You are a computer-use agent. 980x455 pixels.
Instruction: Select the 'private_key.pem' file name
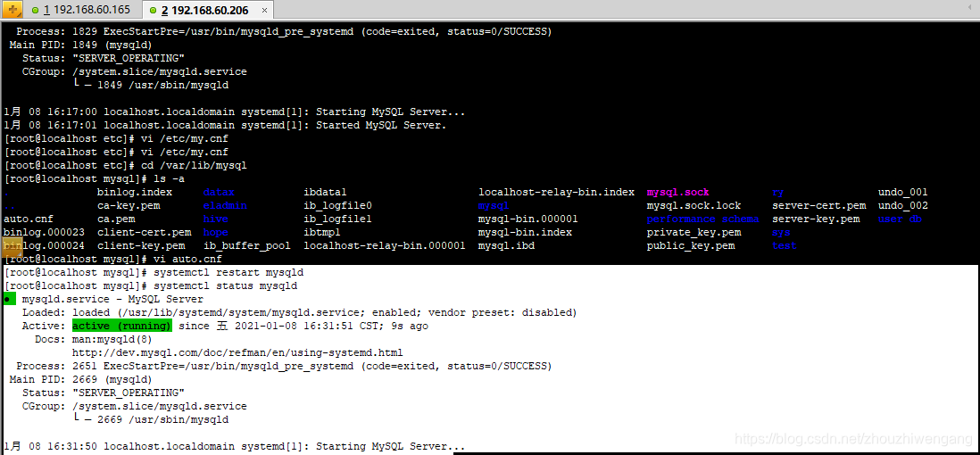pyautogui.click(x=693, y=232)
